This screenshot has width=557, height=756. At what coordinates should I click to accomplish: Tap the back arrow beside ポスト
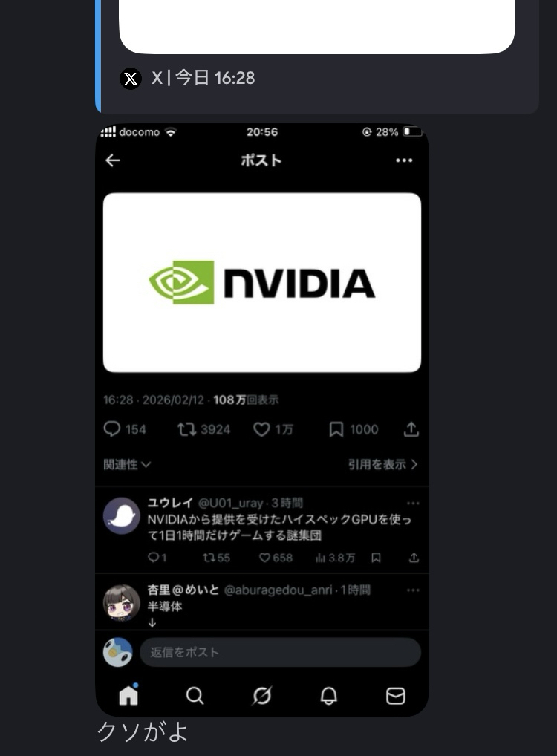point(113,160)
